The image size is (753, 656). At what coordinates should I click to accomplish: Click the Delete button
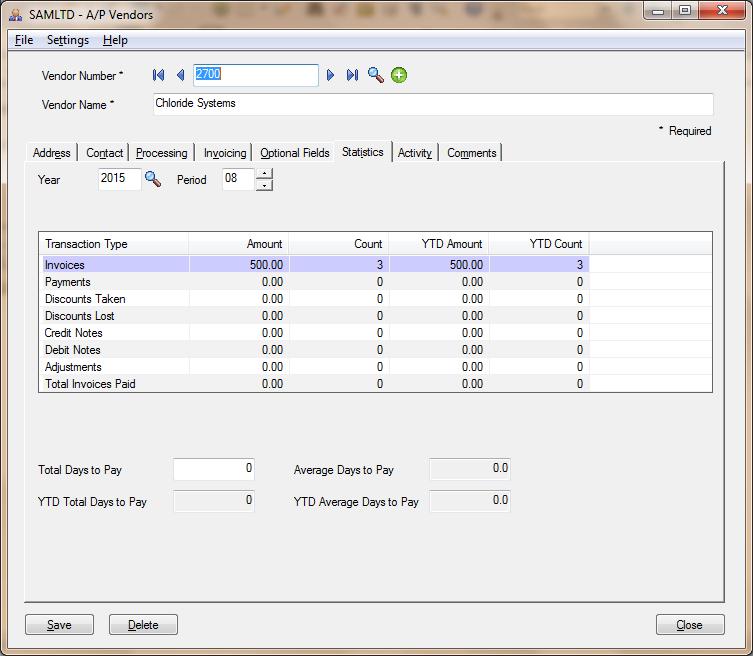[x=143, y=625]
